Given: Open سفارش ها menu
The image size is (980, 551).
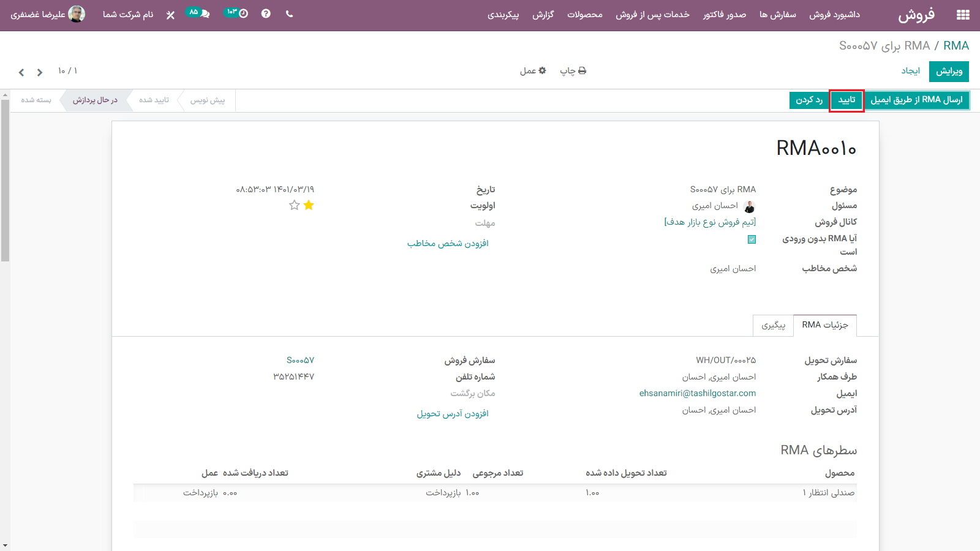Looking at the screenshot, I should tap(778, 15).
